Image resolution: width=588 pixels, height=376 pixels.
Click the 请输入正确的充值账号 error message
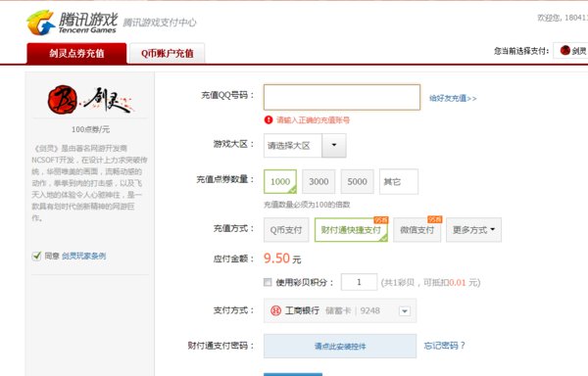pyautogui.click(x=313, y=119)
